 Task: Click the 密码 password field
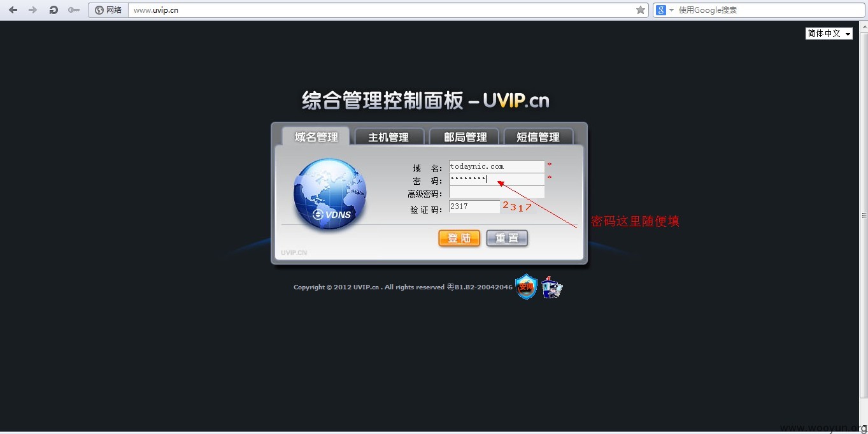pyautogui.click(x=497, y=179)
